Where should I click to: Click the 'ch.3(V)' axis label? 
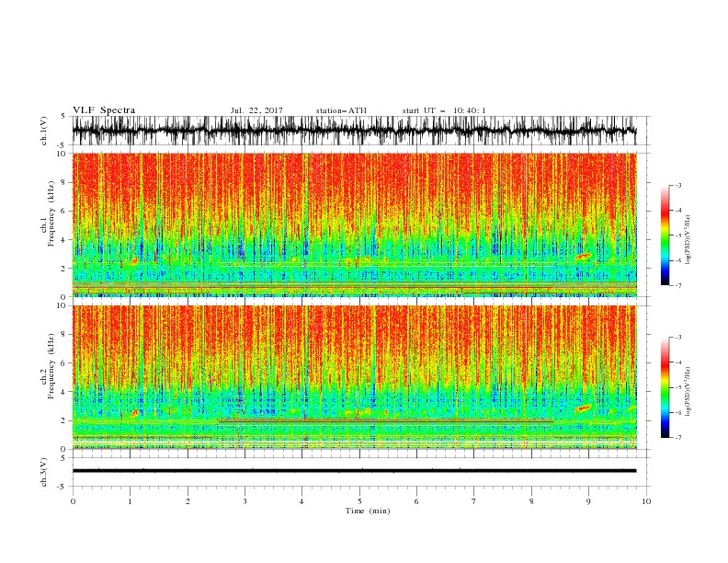44,472
